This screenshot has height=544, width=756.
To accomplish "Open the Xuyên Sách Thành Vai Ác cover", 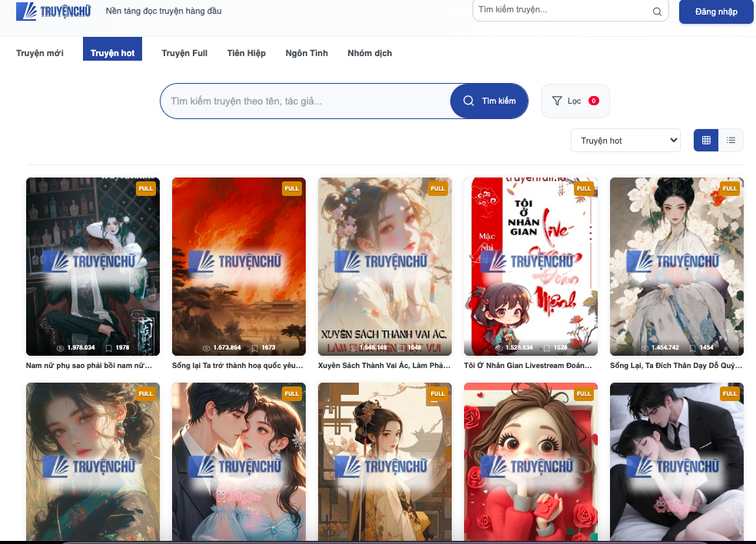I will (385, 266).
